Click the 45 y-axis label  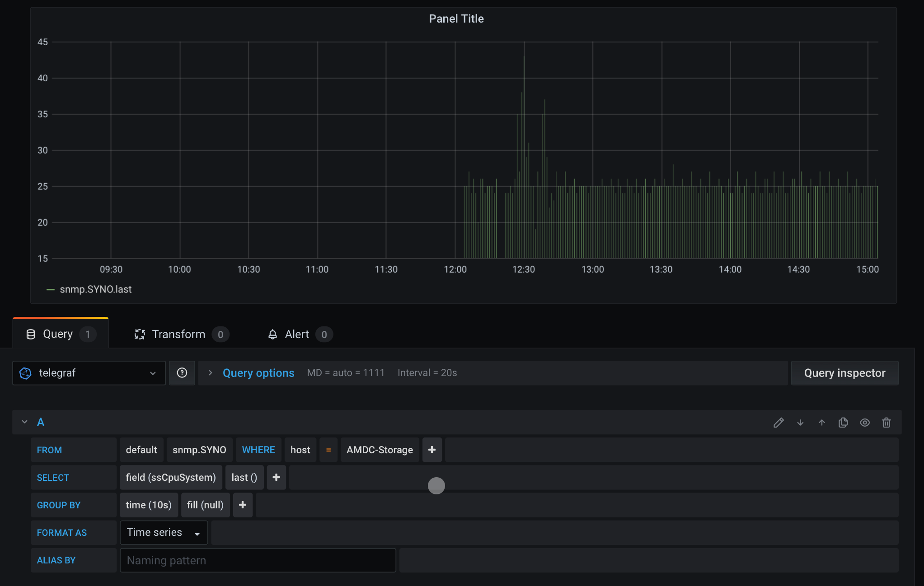click(42, 42)
